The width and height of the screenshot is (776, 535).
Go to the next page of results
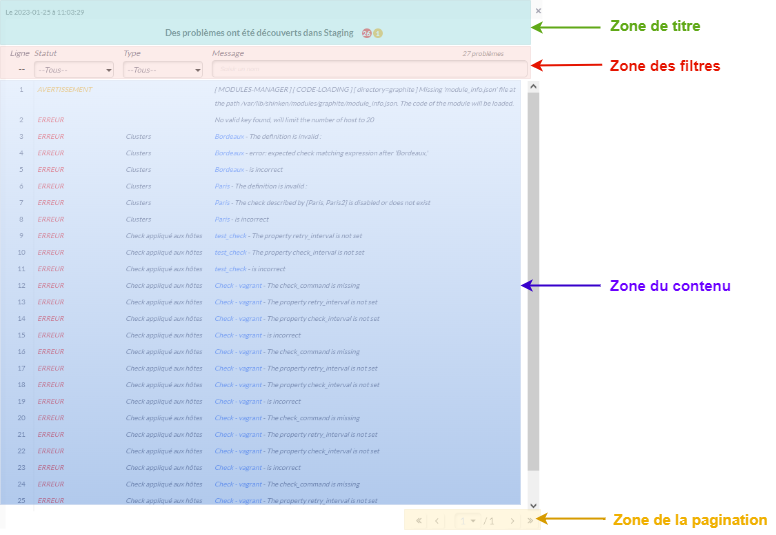coord(511,521)
